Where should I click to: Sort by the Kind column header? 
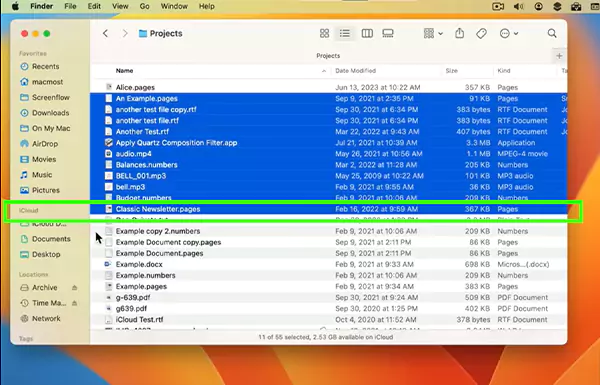coord(504,71)
